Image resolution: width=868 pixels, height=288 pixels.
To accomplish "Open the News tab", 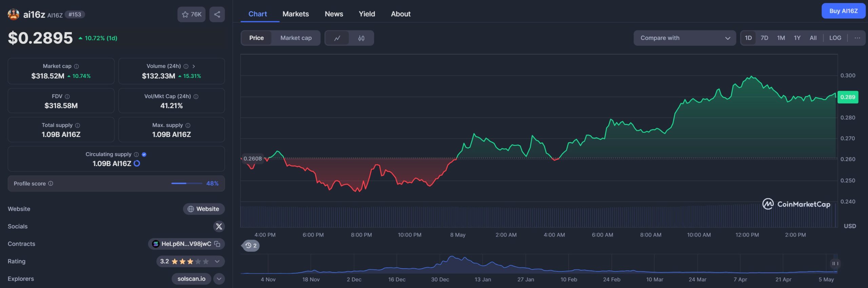I will (334, 14).
